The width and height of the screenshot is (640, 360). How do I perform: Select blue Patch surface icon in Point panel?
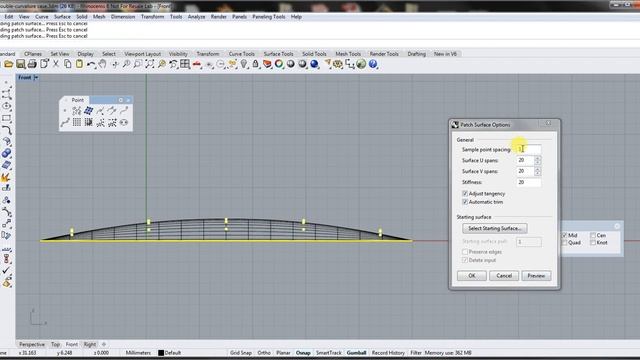tap(88, 111)
